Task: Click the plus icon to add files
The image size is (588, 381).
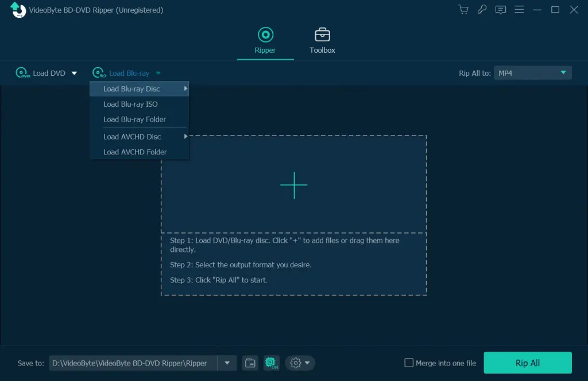Action: coord(293,185)
